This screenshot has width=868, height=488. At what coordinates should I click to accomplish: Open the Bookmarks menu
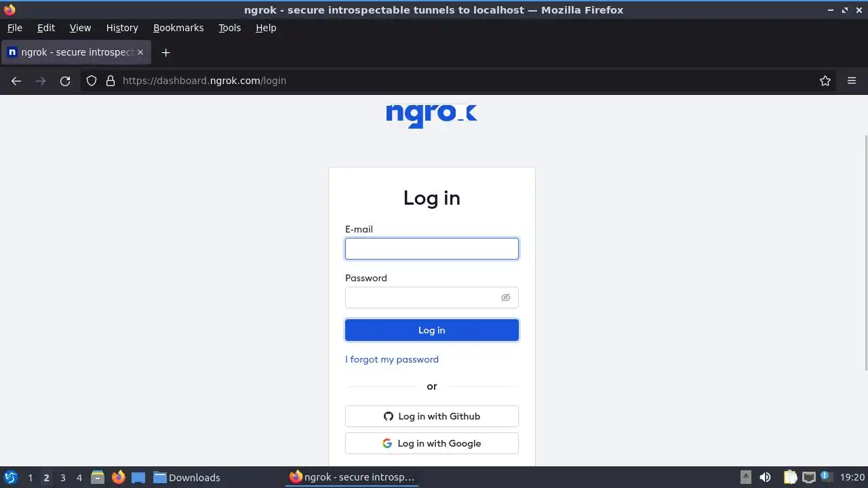coord(178,28)
